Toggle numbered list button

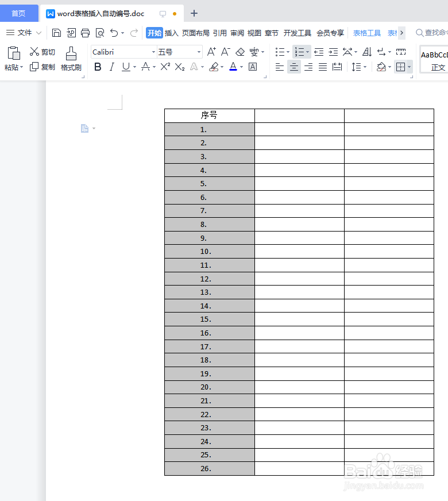pyautogui.click(x=299, y=52)
